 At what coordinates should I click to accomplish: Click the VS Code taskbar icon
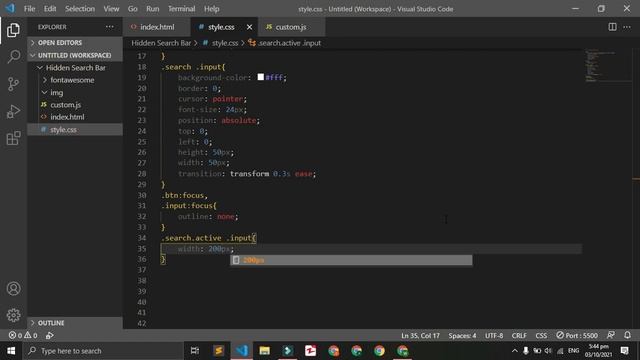(242, 351)
